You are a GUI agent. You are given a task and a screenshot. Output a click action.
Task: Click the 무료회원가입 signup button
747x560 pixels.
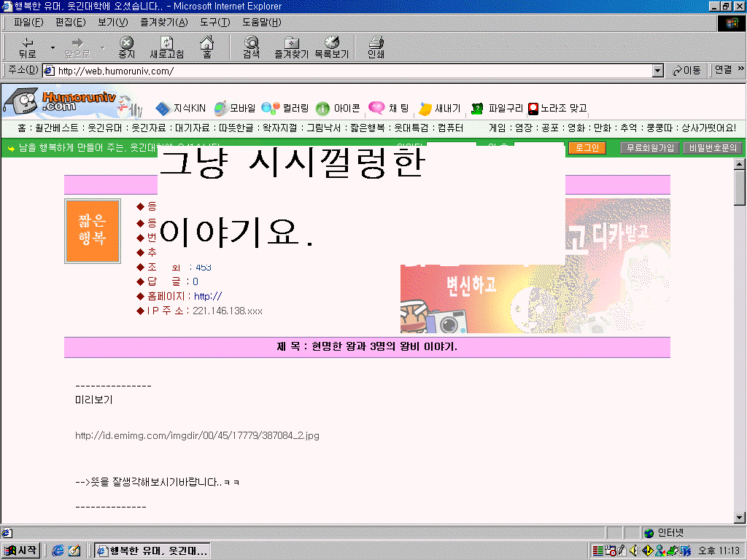649,148
